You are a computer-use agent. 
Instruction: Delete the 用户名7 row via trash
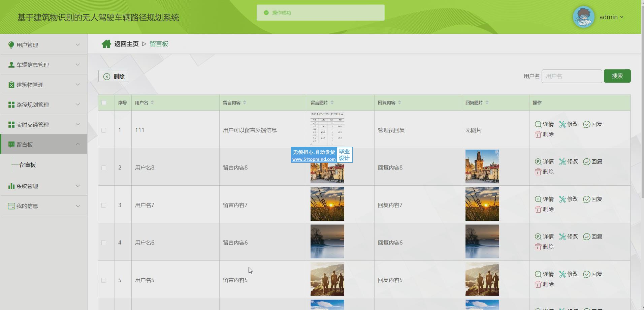pos(544,209)
